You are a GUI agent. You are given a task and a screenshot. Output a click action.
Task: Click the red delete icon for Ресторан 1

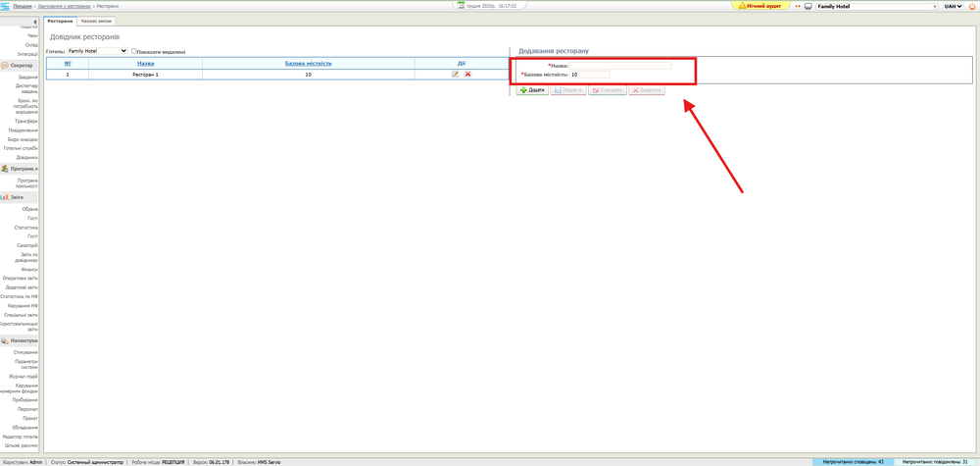(467, 75)
